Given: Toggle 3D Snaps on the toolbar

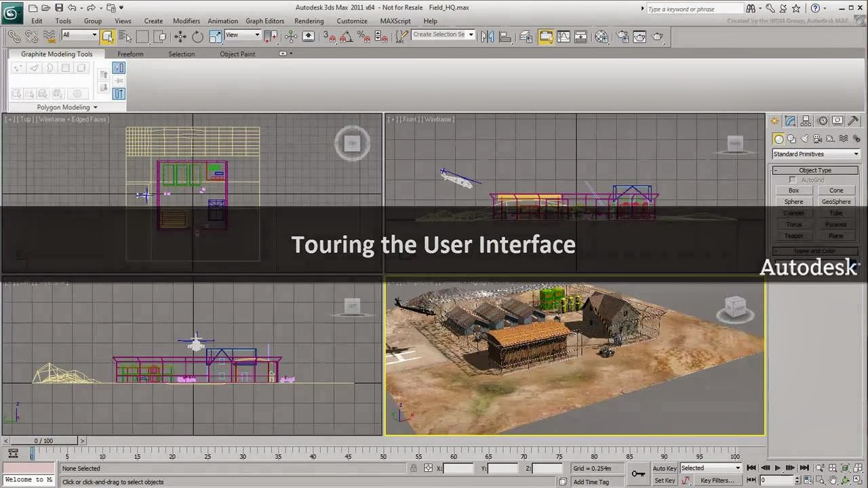Looking at the screenshot, I should click(x=331, y=36).
